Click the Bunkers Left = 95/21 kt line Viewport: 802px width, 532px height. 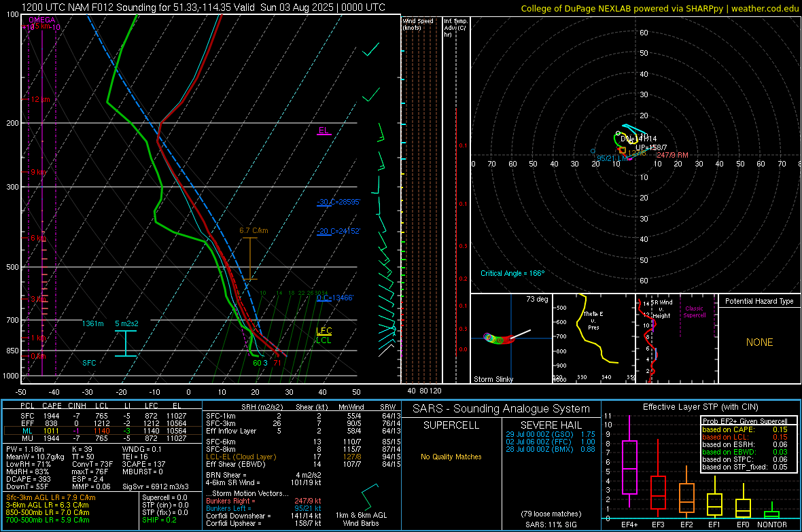264,508
